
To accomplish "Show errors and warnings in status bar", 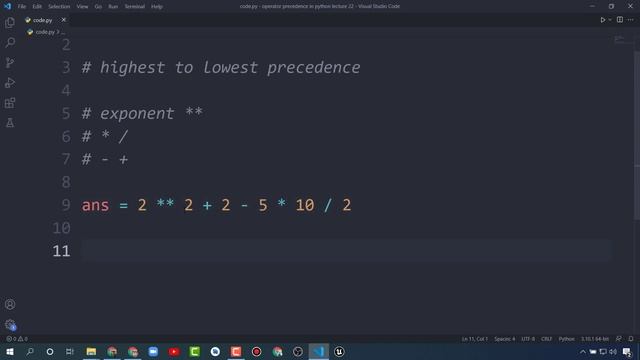I will tap(17, 339).
